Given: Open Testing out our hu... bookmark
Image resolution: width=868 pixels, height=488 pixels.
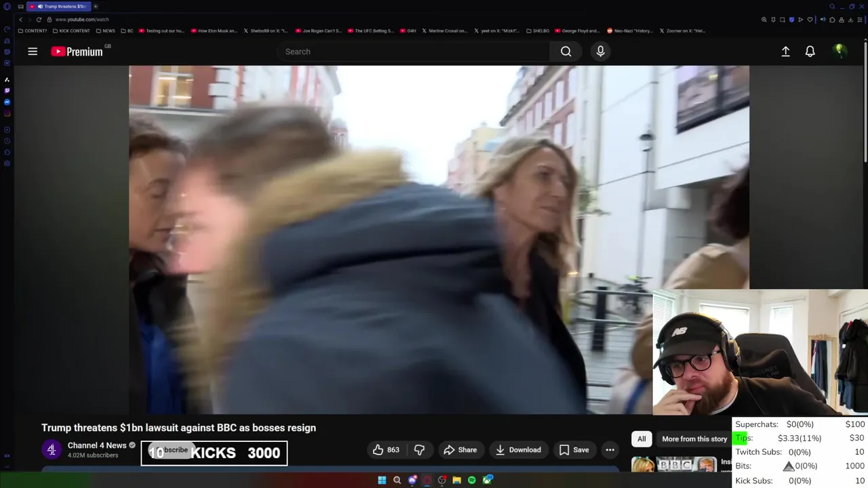Looking at the screenshot, I should (x=161, y=30).
